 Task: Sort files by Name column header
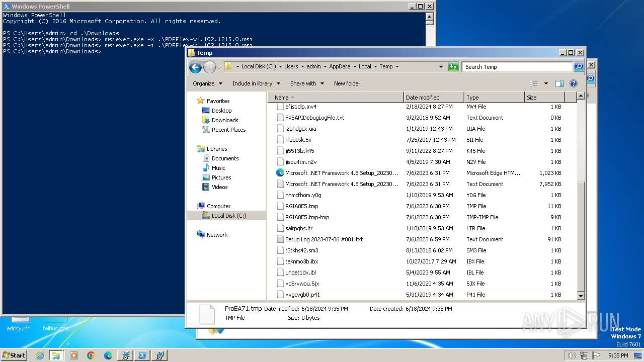click(336, 98)
